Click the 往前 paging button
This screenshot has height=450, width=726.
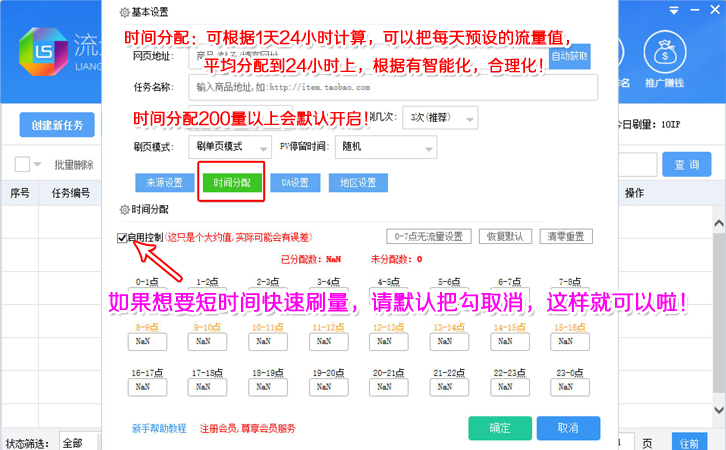coord(689,442)
